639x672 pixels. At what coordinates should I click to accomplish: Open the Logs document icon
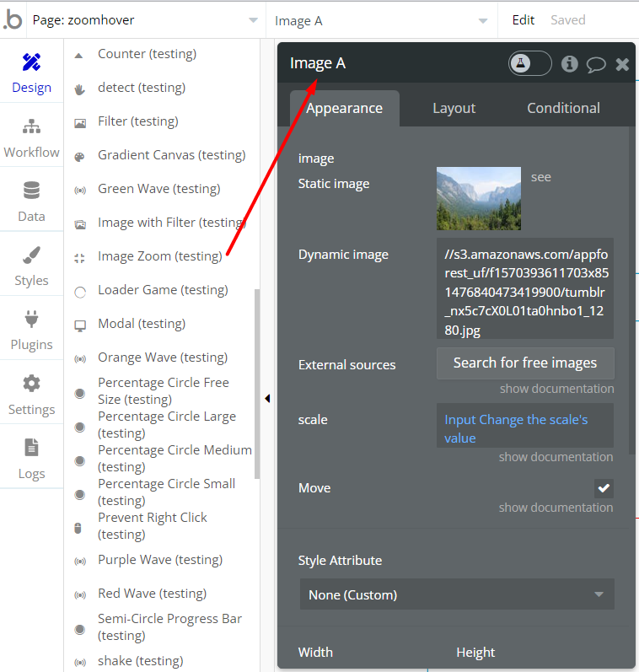click(x=32, y=448)
